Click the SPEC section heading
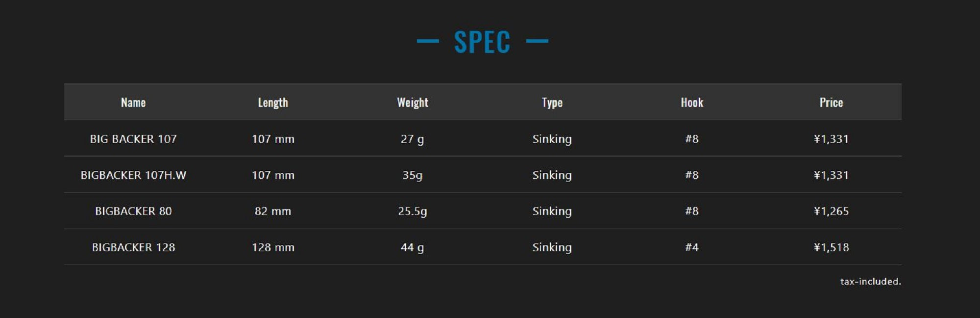The height and width of the screenshot is (318, 980). click(x=482, y=42)
